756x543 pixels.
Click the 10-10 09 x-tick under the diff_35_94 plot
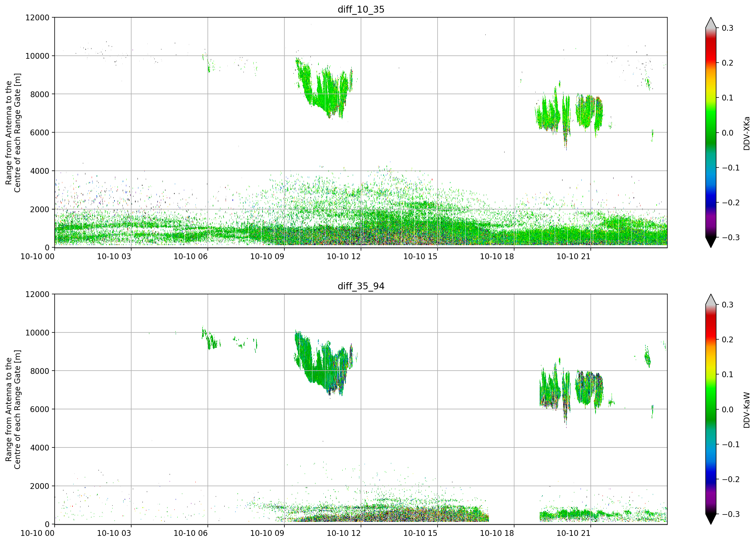(267, 533)
